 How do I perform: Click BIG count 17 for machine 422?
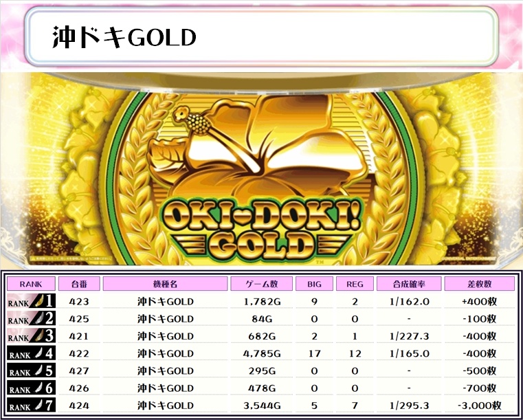(314, 353)
